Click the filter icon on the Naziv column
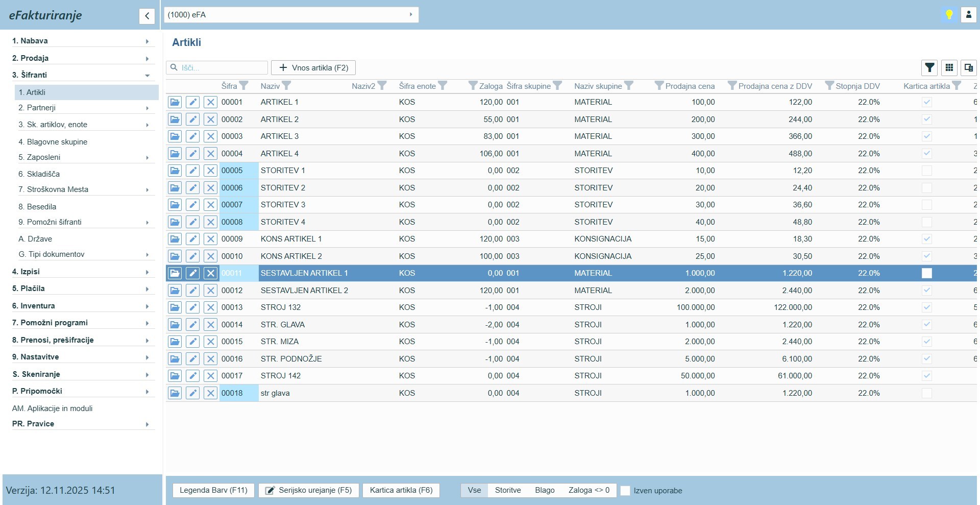 pos(286,86)
